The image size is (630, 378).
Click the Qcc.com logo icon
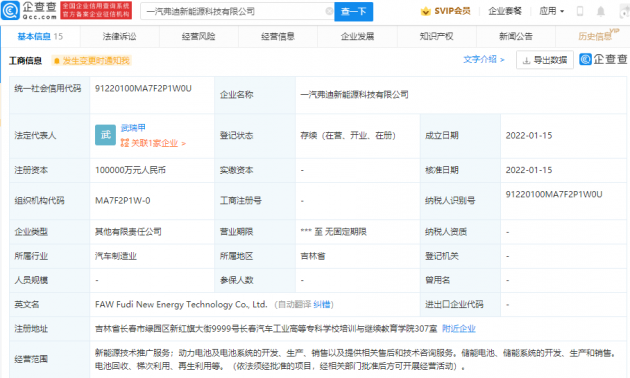[x=10, y=10]
